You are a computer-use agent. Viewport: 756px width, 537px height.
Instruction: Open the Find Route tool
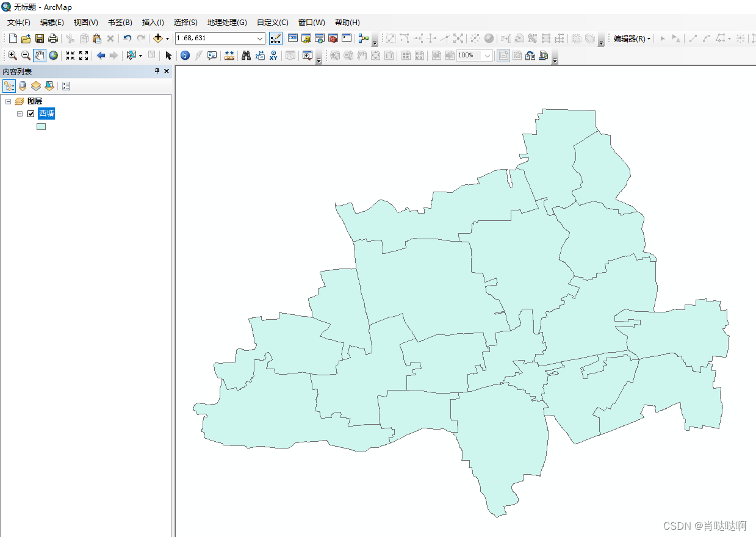click(260, 56)
